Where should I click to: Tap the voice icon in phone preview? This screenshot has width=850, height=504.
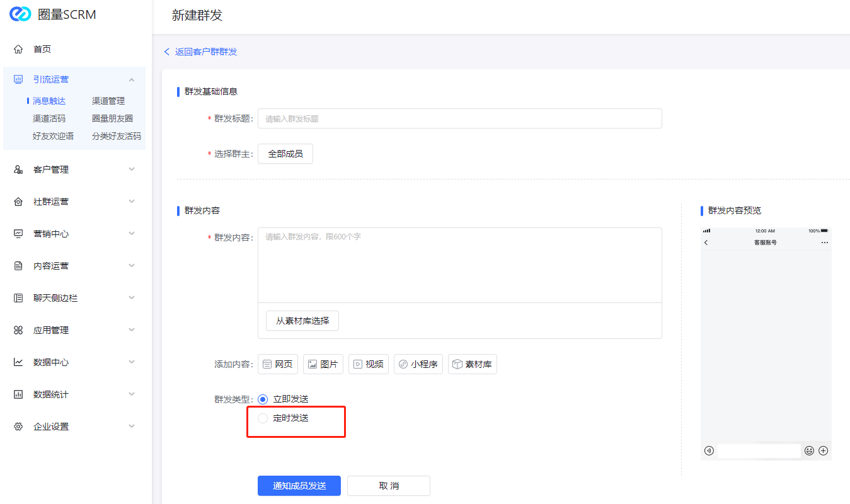(709, 450)
